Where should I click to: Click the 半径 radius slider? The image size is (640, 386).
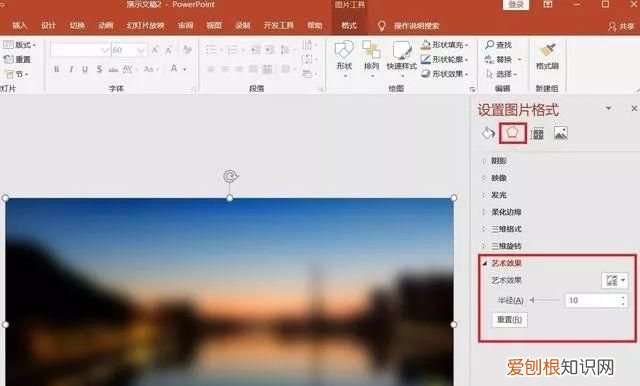click(x=545, y=300)
